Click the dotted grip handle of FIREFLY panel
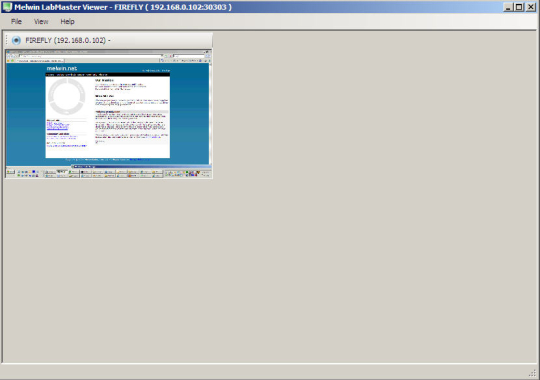Screen dimensions: 540x380 (x=7, y=40)
